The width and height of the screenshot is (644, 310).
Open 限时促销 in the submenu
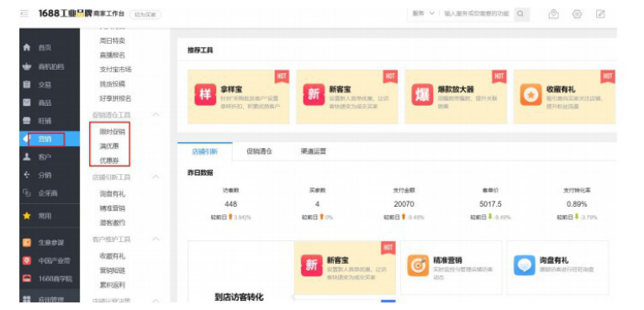pos(112,132)
